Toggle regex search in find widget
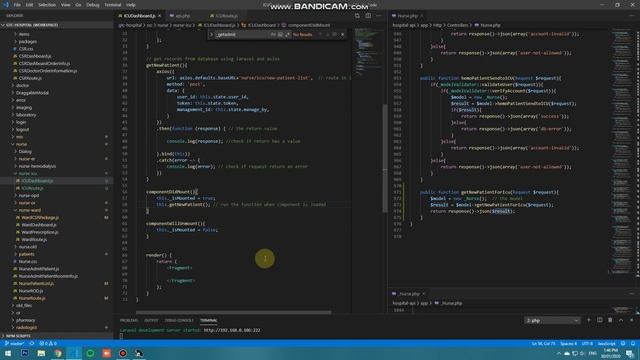The image size is (640, 360). pos(287,35)
